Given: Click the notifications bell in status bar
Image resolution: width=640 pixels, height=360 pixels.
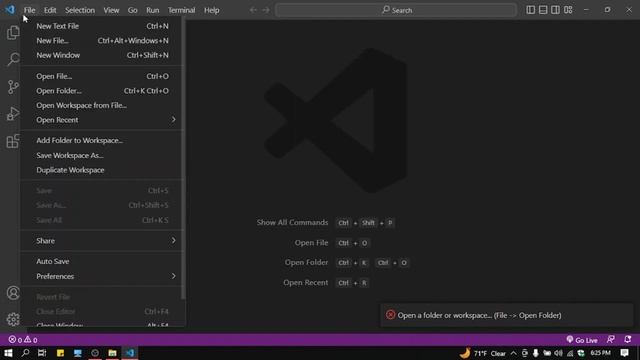Looking at the screenshot, I should 628,340.
